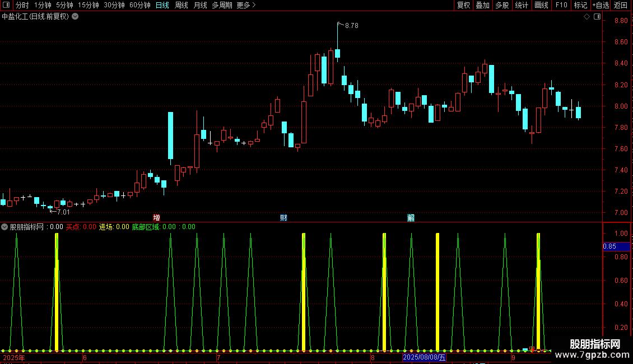Screen dimensions: 633x364
Task: Click the 8.00 price axis label
Action: (621, 106)
